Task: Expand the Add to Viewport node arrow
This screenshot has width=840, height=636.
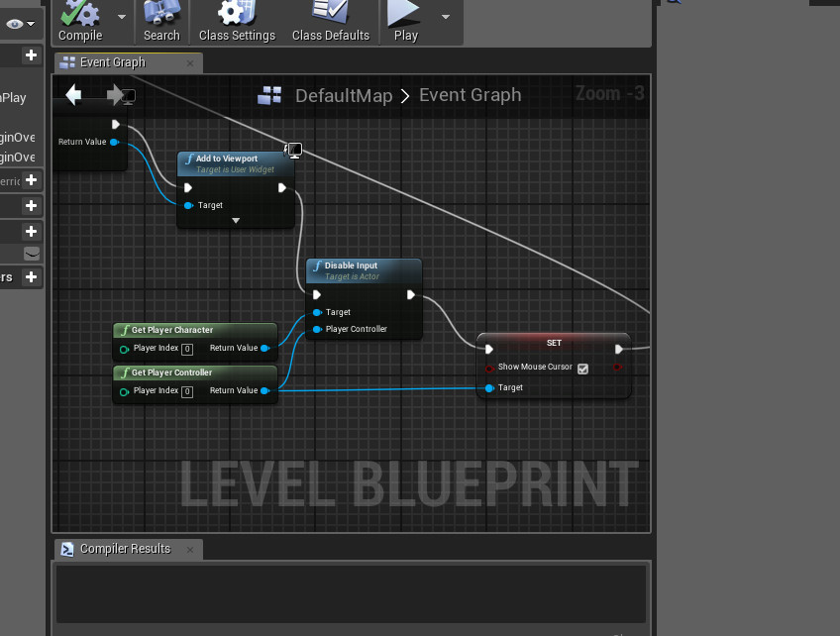Action: 236,220
